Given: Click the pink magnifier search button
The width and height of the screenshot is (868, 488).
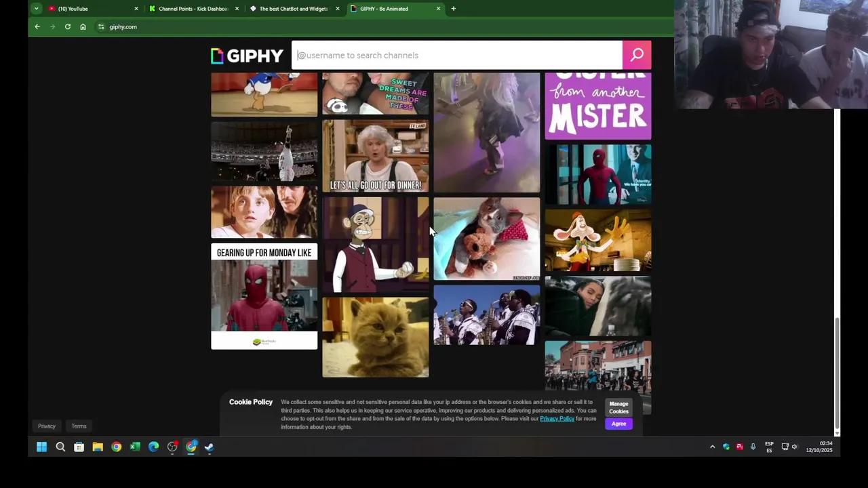Looking at the screenshot, I should tap(637, 55).
